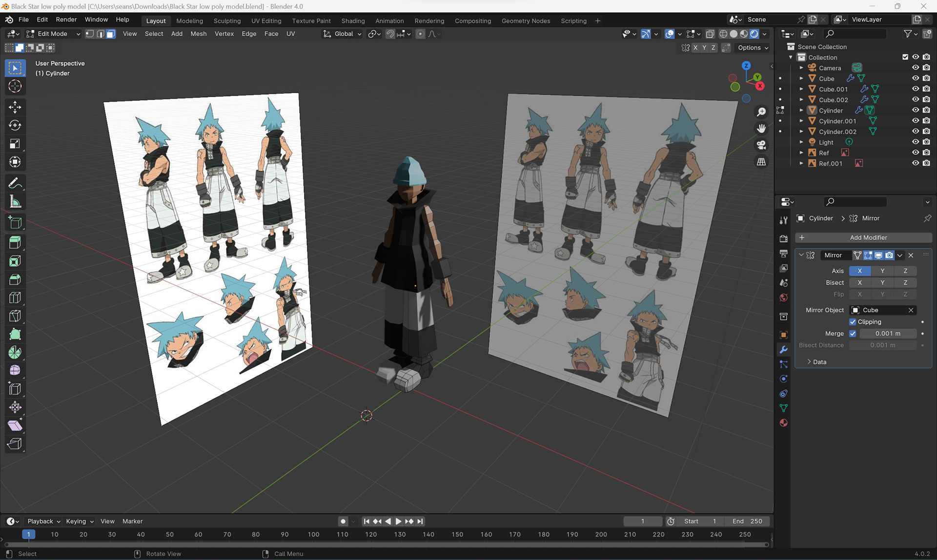This screenshot has height=560, width=937.
Task: Open the Edit Mode dropdown
Action: (54, 34)
